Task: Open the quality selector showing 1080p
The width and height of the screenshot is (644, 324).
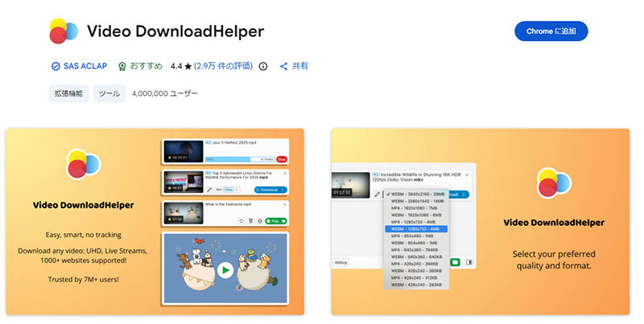Action: (228, 190)
